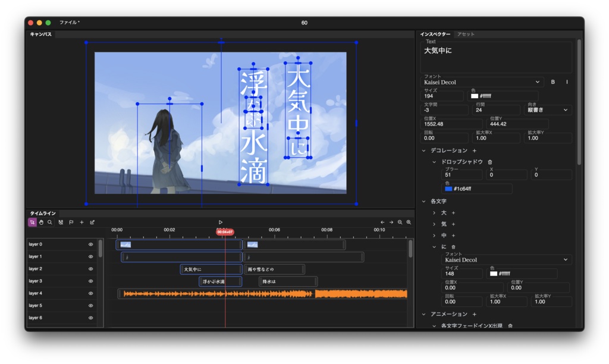609x364 pixels.
Task: Delete the 各文字フェードインX出現 animation
Action: 510,326
